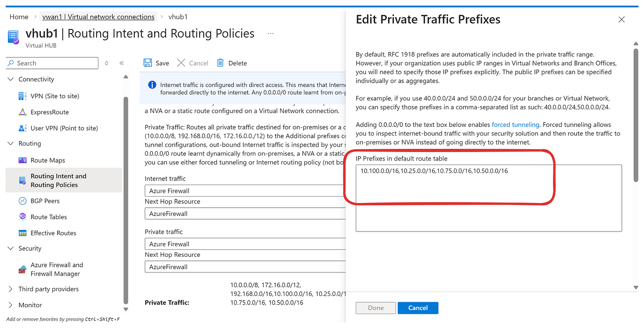Click the ExpressRoute triangle icon
644x328 pixels.
tap(23, 112)
